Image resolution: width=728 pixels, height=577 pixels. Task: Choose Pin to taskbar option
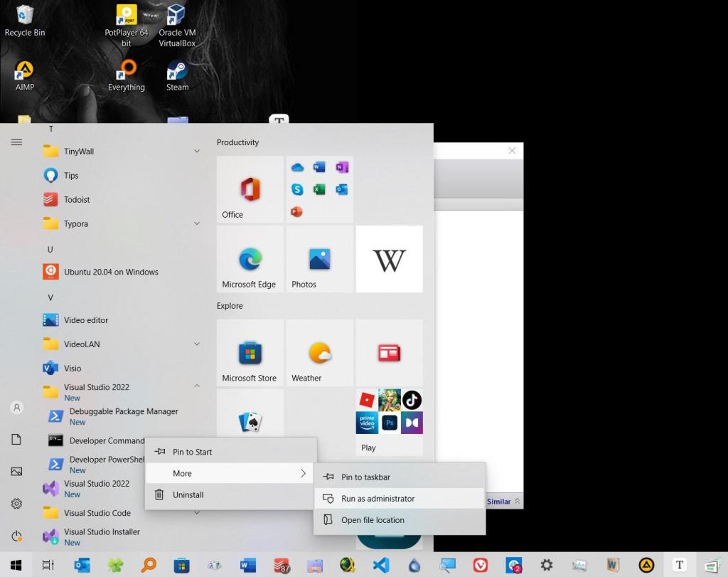tap(400, 477)
